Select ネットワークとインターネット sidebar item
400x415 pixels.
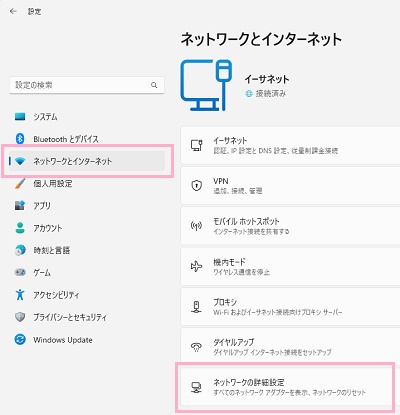point(87,161)
